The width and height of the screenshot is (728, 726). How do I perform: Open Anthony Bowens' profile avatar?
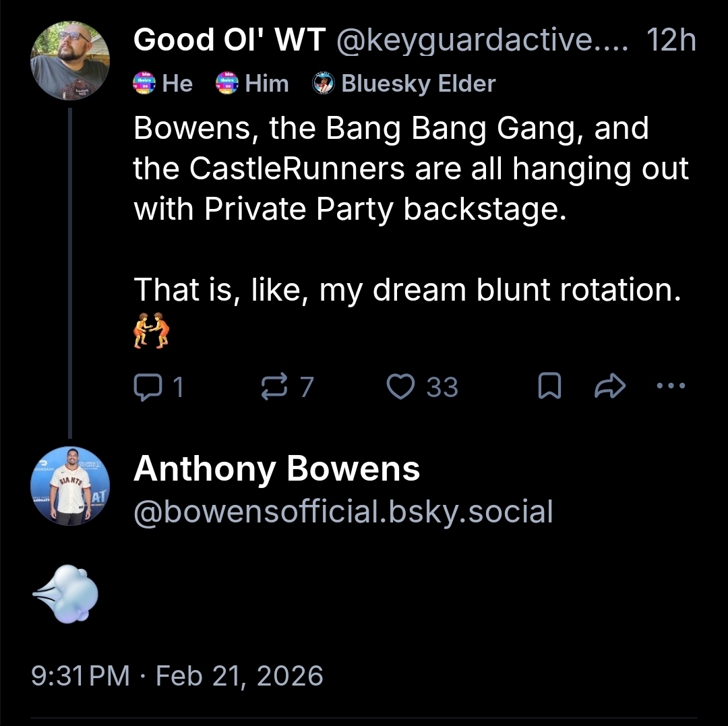point(70,485)
